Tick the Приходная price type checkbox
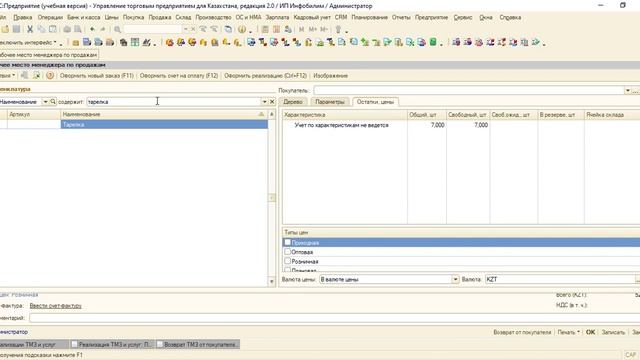 pyautogui.click(x=287, y=242)
